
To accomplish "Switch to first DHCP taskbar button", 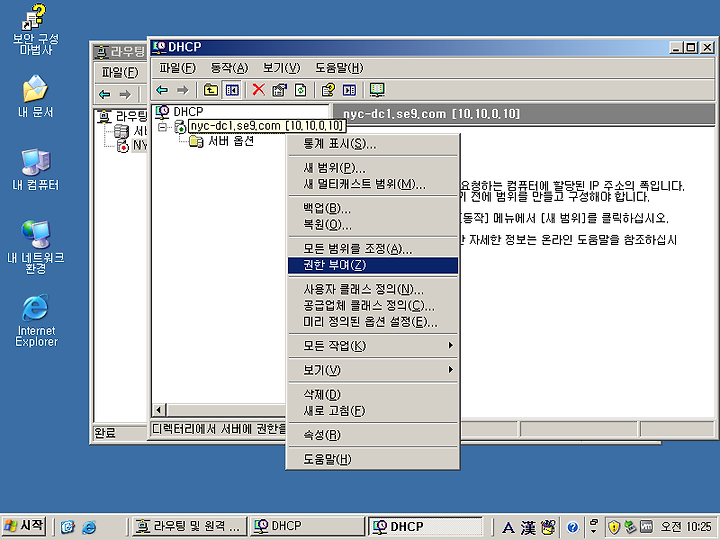I will (x=307, y=526).
